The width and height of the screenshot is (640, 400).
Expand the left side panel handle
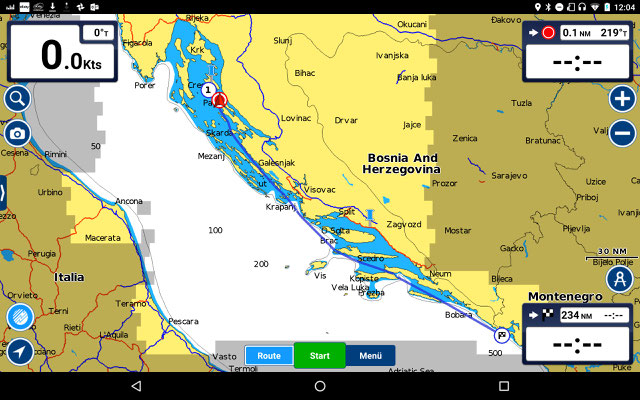tap(3, 193)
